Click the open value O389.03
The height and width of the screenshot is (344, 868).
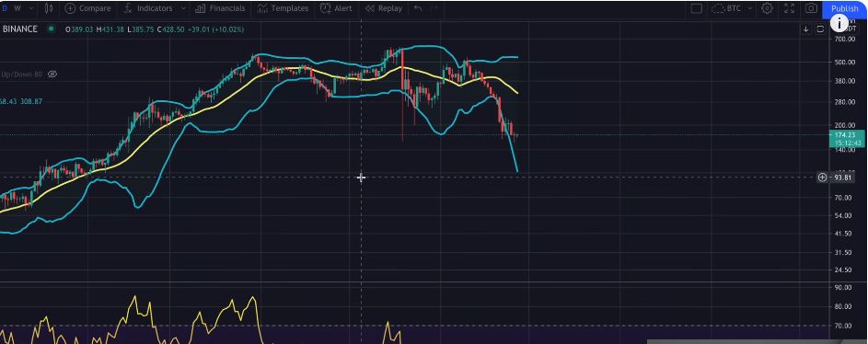click(80, 29)
